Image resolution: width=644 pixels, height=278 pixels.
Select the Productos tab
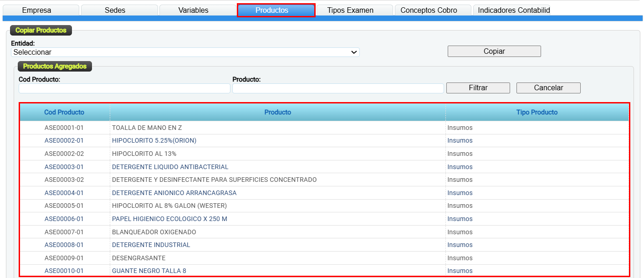[x=272, y=10]
